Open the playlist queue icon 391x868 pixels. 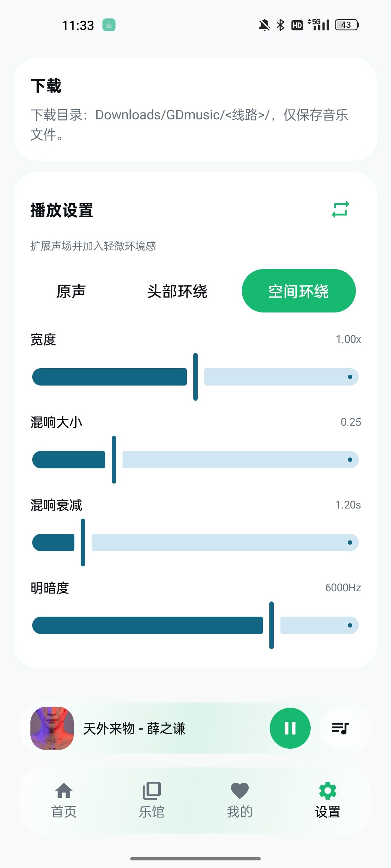click(x=340, y=728)
